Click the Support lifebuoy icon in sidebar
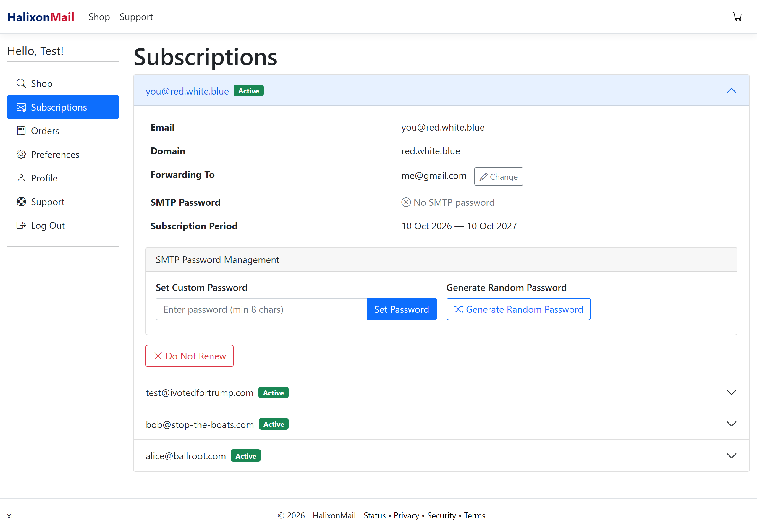 point(21,202)
